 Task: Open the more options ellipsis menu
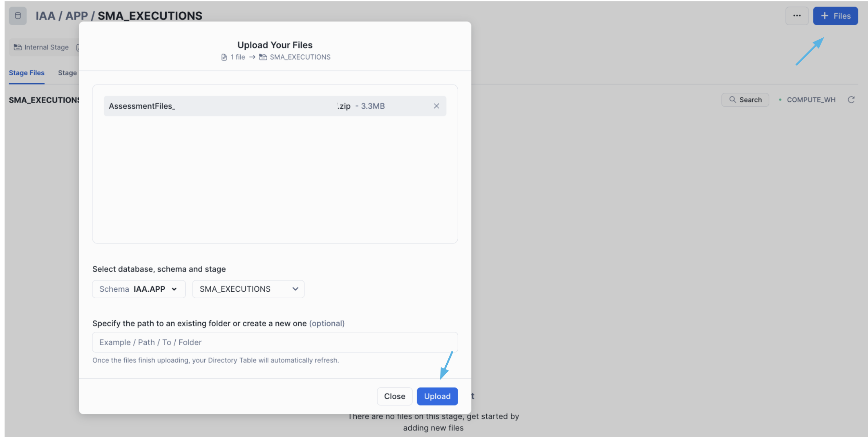tap(797, 16)
